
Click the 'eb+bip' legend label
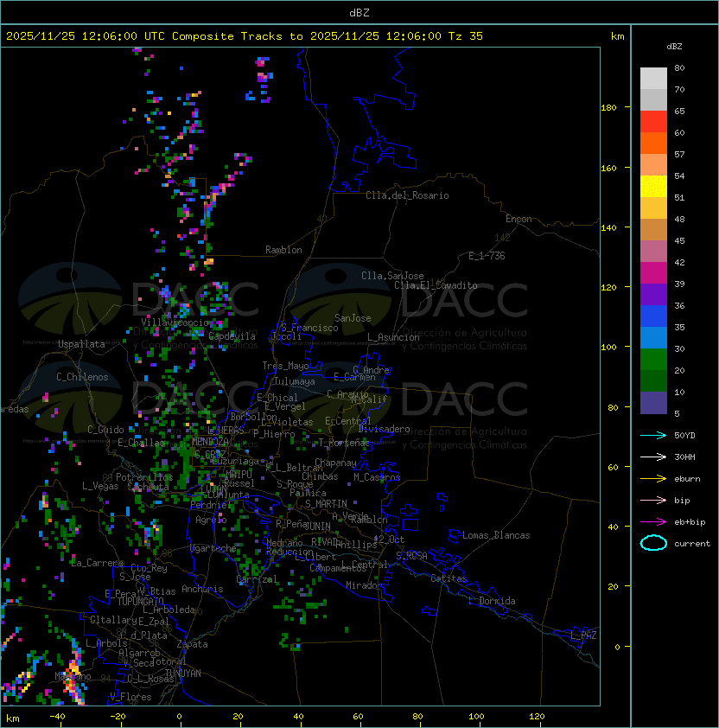tap(690, 522)
